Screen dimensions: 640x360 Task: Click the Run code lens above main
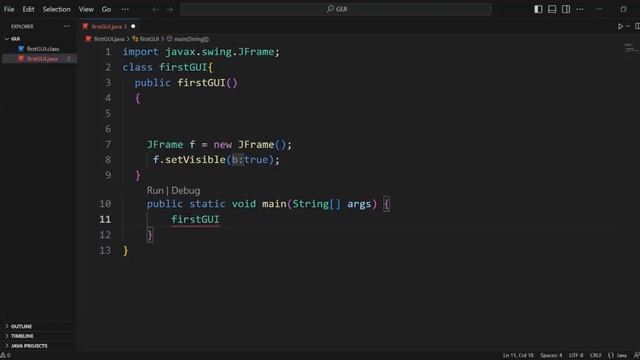tap(155, 191)
